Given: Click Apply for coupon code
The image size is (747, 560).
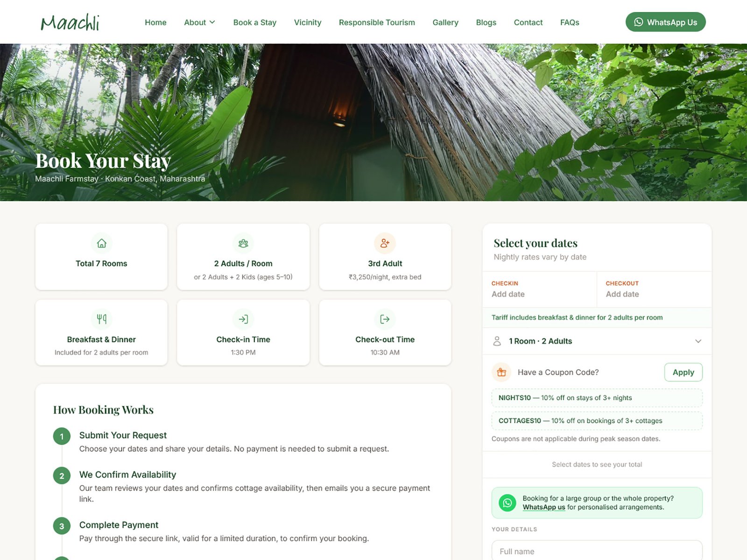Looking at the screenshot, I should point(683,372).
